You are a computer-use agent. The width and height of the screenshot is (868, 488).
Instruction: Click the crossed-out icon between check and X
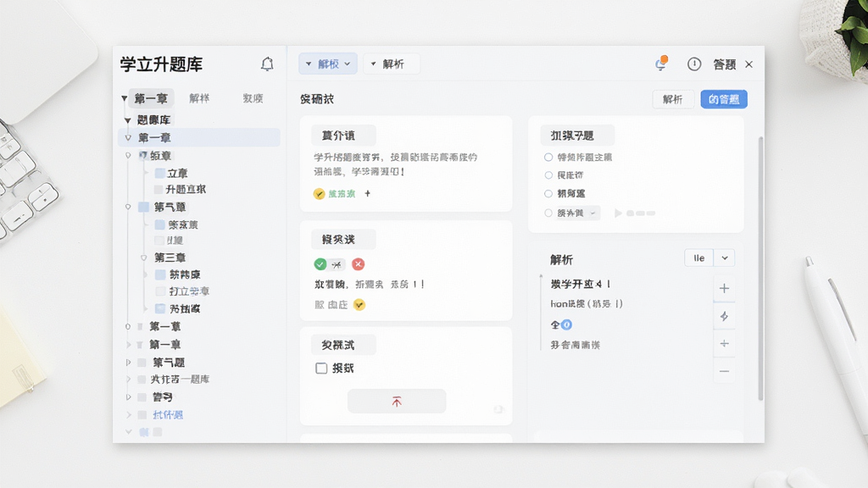pyautogui.click(x=337, y=264)
